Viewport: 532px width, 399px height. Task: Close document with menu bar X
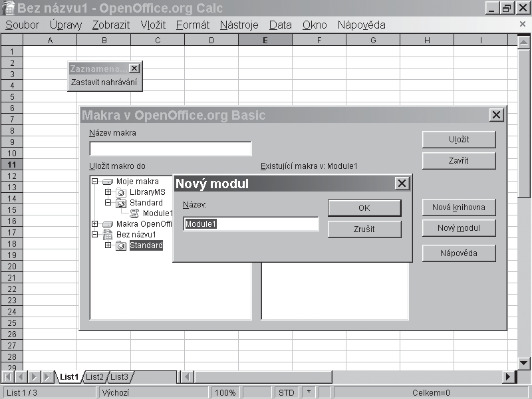pos(523,24)
